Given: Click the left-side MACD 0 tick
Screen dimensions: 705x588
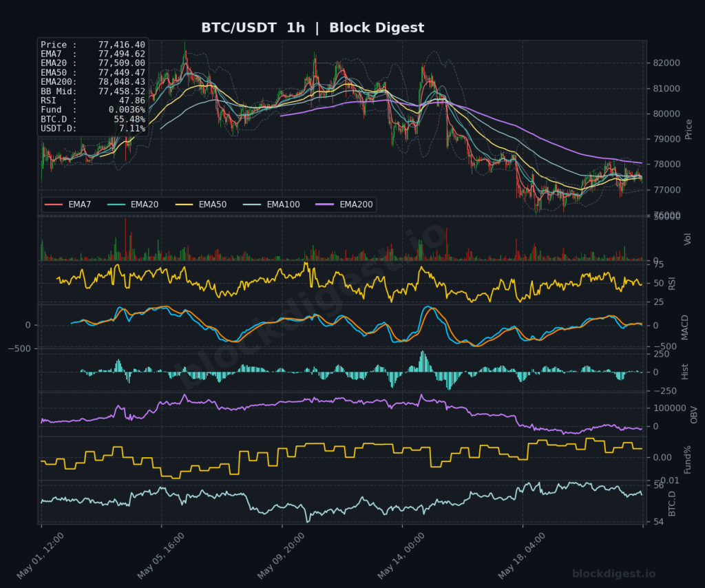Looking at the screenshot, I should tap(28, 325).
